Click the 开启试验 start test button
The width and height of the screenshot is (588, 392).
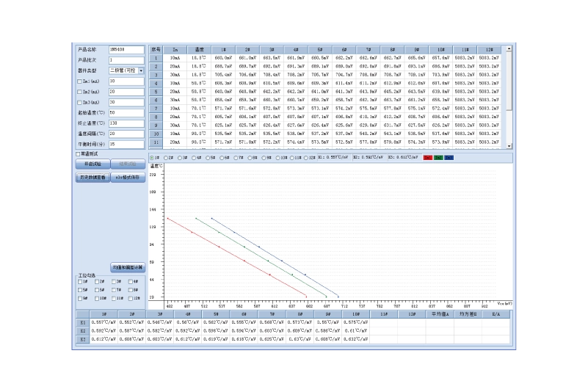click(x=92, y=164)
